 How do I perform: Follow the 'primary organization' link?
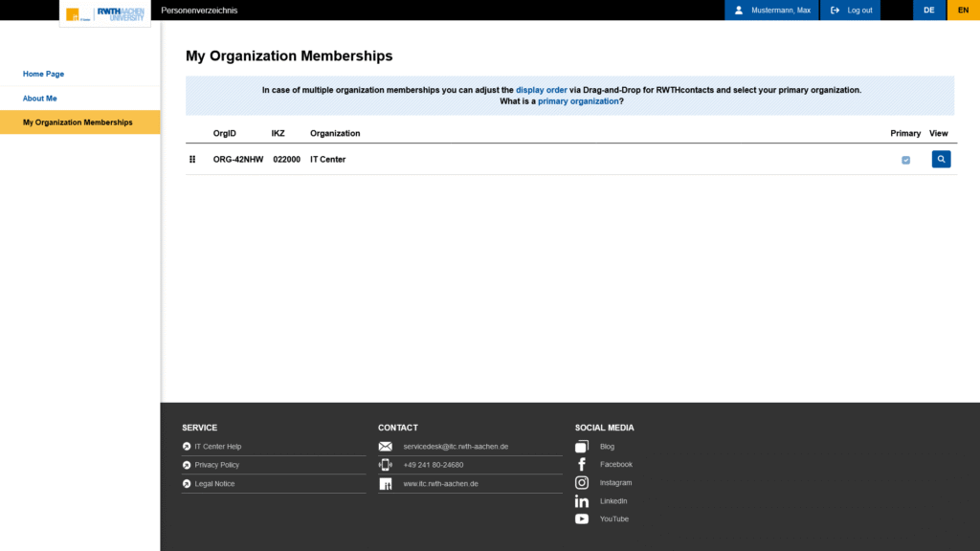click(x=578, y=101)
